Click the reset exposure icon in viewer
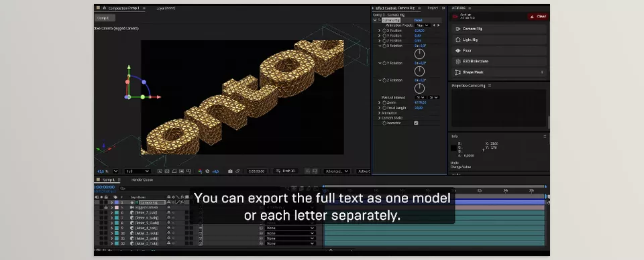This screenshot has height=260, width=644. (207, 171)
